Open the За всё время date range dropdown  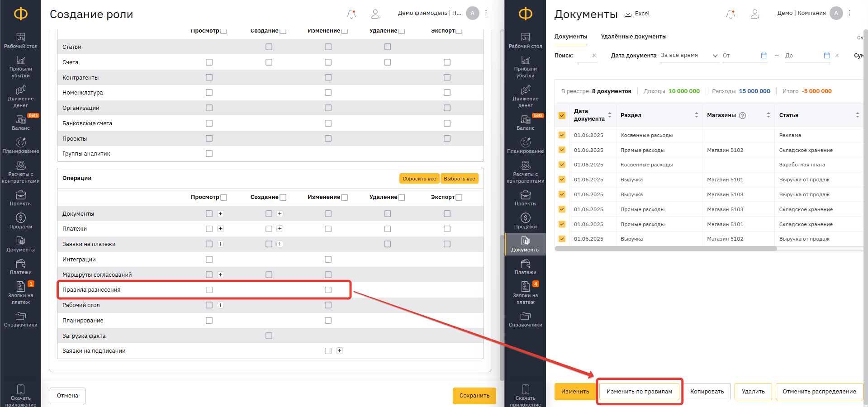tap(689, 56)
